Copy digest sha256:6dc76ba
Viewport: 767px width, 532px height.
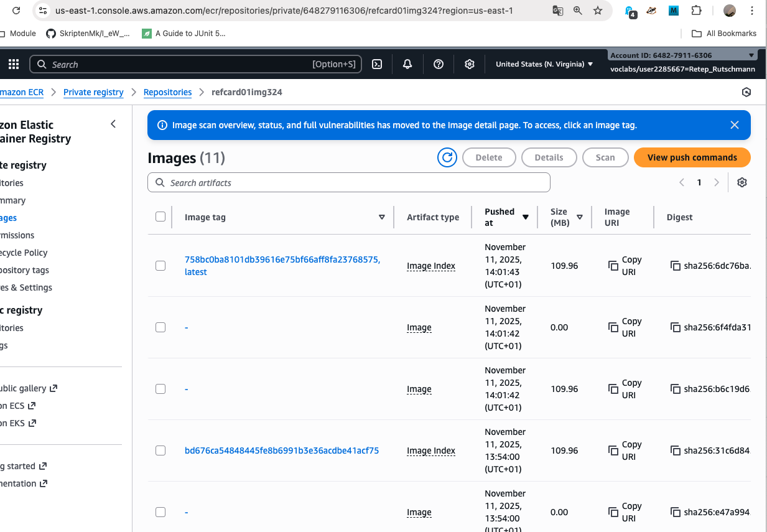pos(676,266)
